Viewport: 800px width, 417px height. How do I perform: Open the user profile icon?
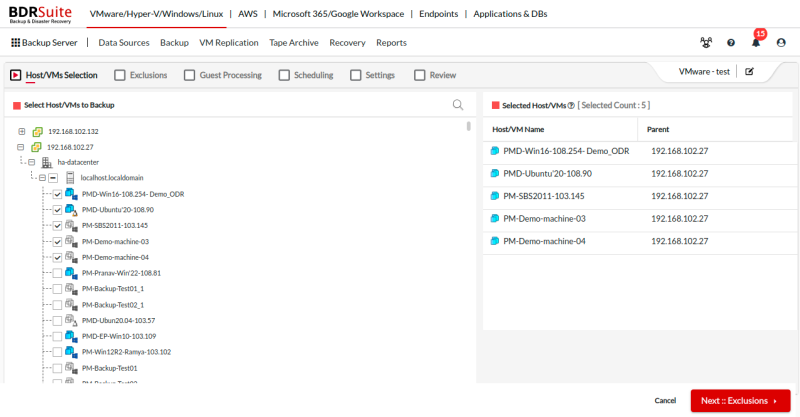(781, 43)
